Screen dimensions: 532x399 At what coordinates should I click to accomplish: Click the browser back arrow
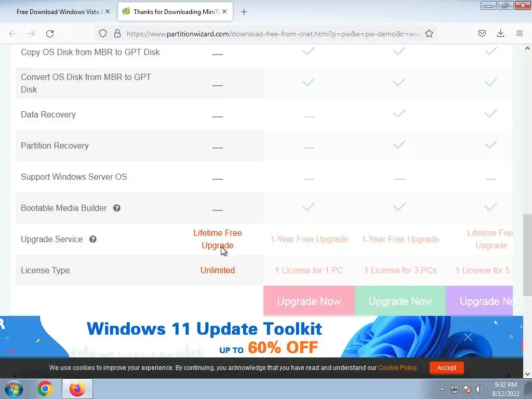click(12, 33)
